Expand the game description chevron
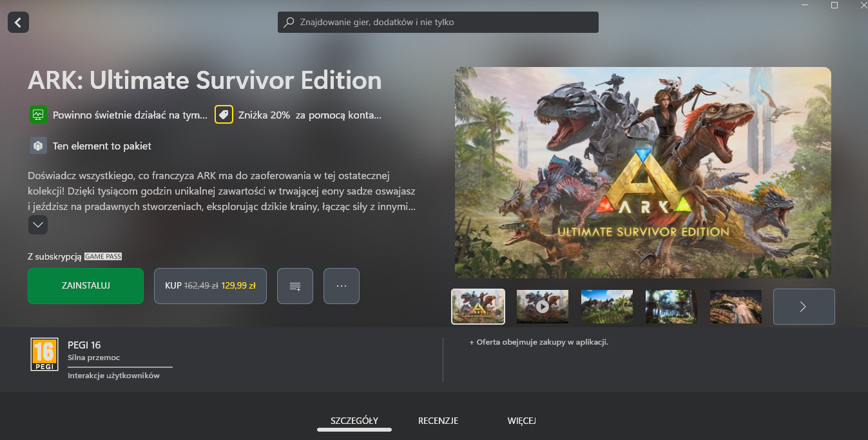This screenshot has height=440, width=868. coord(38,225)
